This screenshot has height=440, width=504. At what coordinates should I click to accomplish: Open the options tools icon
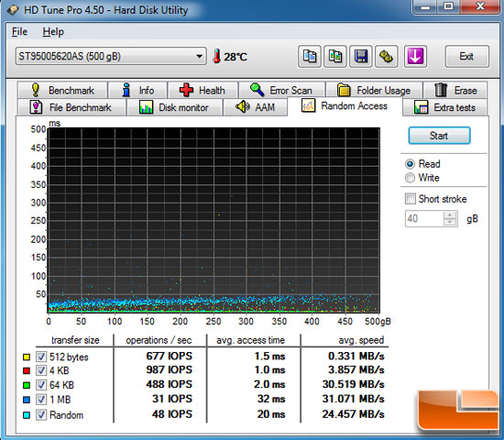tap(387, 57)
